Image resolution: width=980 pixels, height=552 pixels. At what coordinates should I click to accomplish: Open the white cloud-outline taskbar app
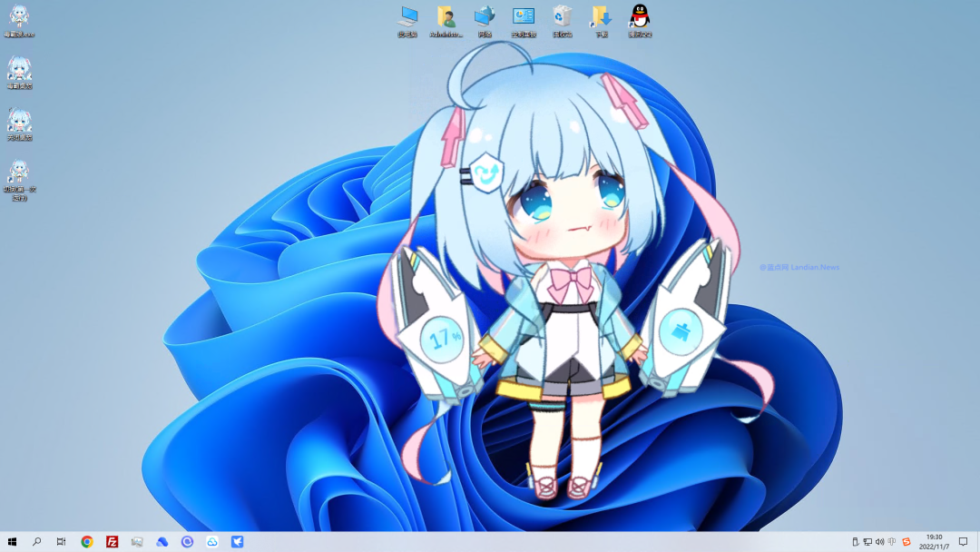coord(211,541)
